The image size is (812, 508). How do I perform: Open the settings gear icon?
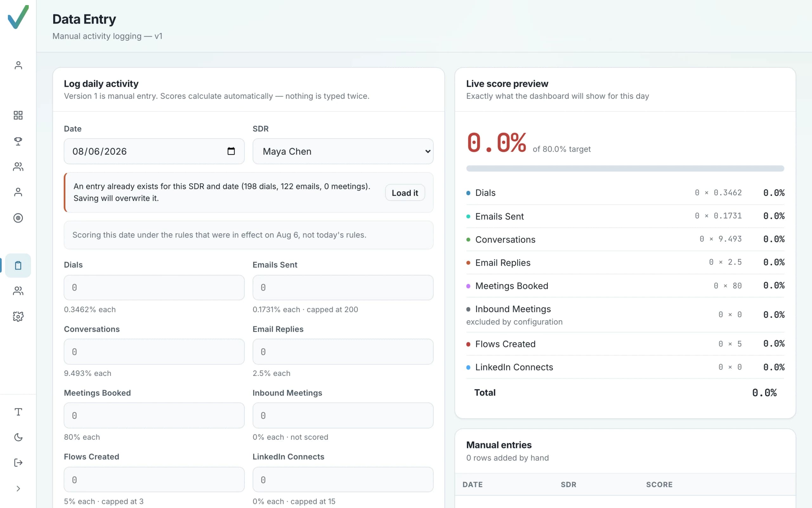(18, 317)
